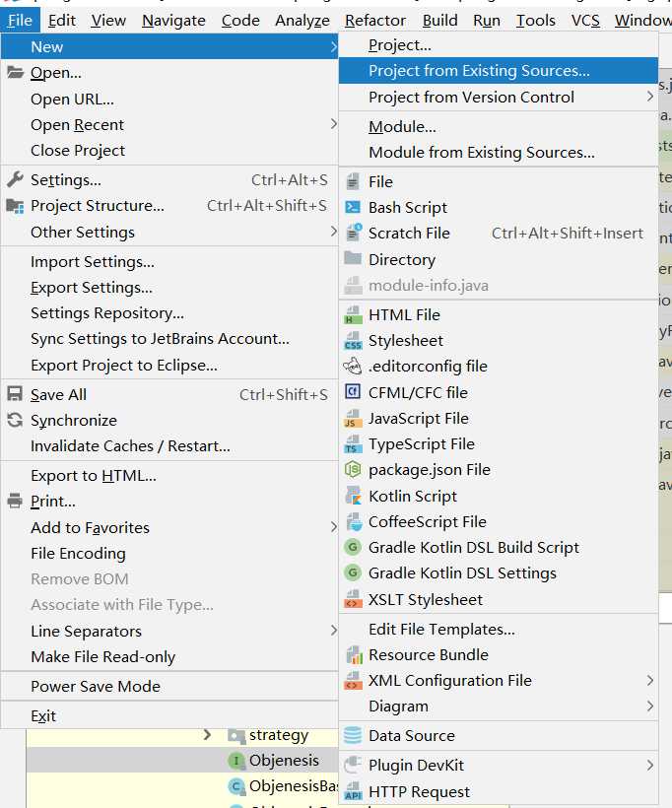672x808 pixels.
Task: Expand the strategy package tree node
Action: (207, 734)
